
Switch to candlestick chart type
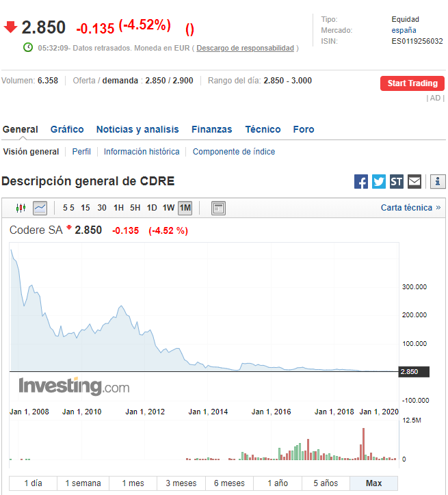(x=21, y=208)
